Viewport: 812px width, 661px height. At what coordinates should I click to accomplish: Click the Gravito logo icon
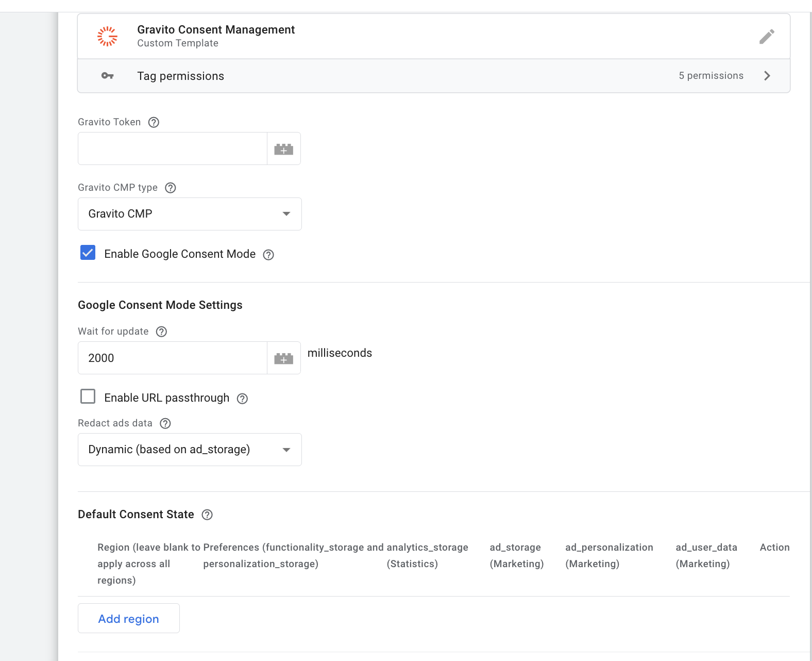tap(108, 36)
